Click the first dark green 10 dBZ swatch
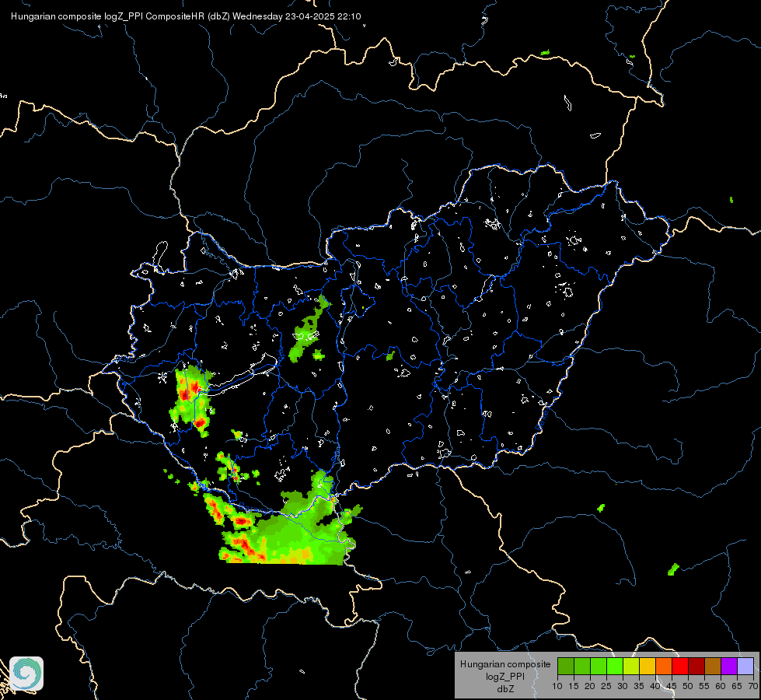The width and height of the screenshot is (761, 700). tap(566, 666)
